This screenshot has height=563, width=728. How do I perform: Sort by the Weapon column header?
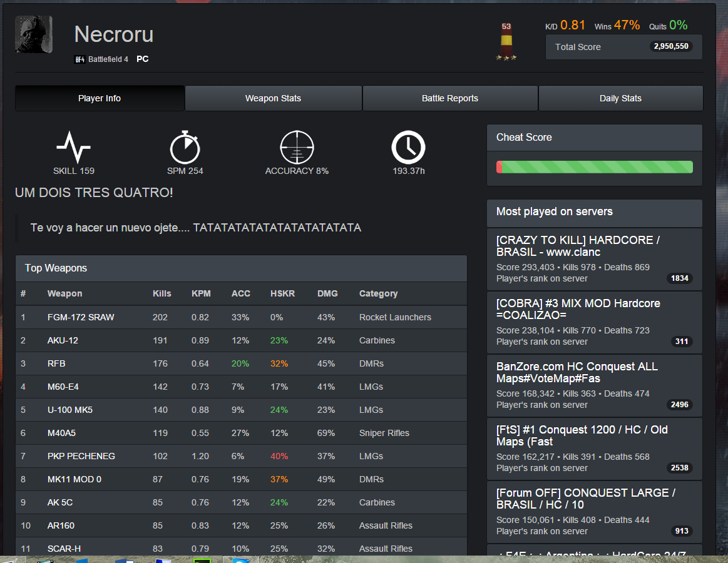64,293
